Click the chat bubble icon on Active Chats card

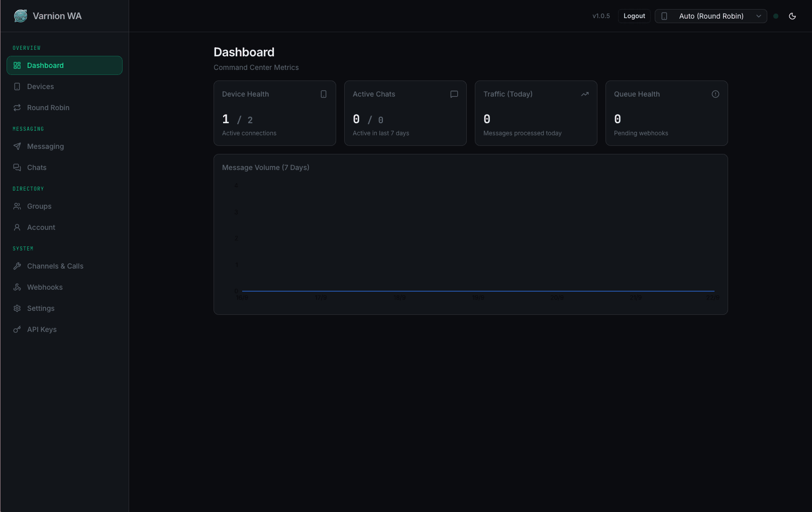(454, 94)
